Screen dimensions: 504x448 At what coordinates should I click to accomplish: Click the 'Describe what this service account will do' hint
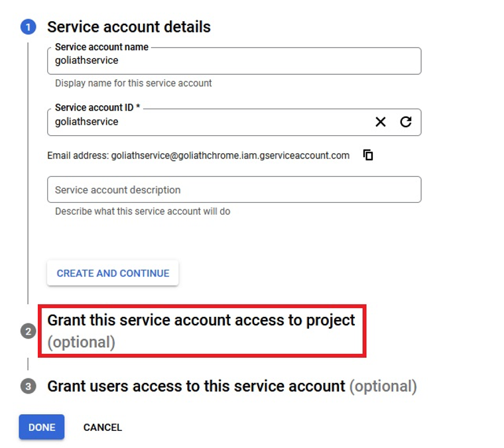coord(143,211)
